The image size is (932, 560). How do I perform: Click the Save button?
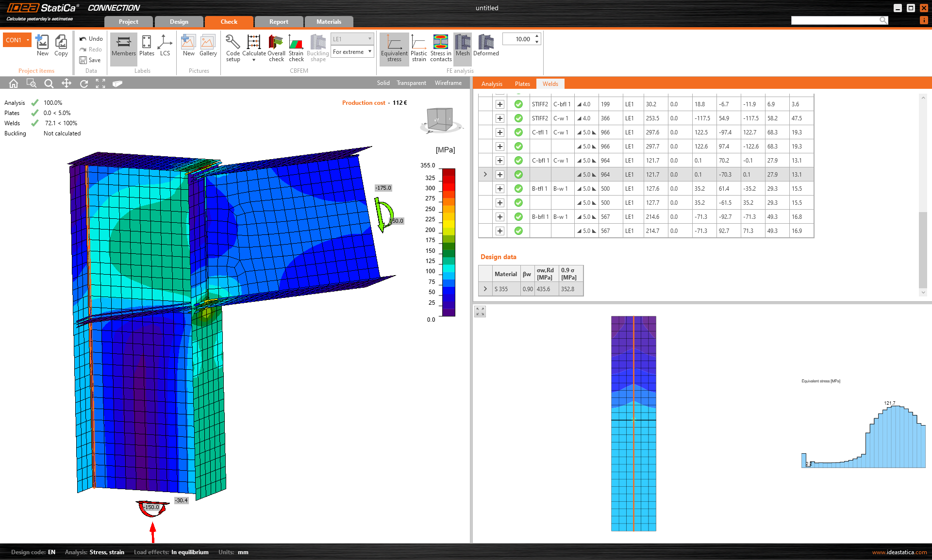[x=90, y=60]
